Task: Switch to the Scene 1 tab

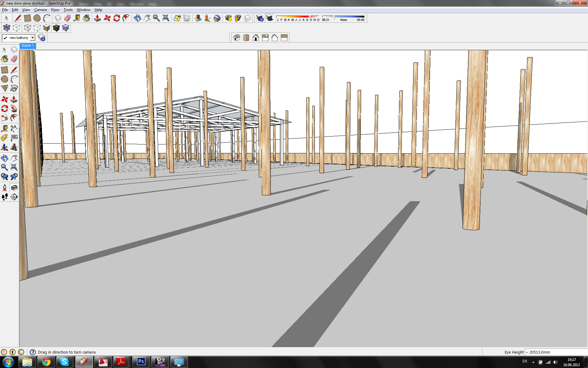Action: click(x=28, y=45)
